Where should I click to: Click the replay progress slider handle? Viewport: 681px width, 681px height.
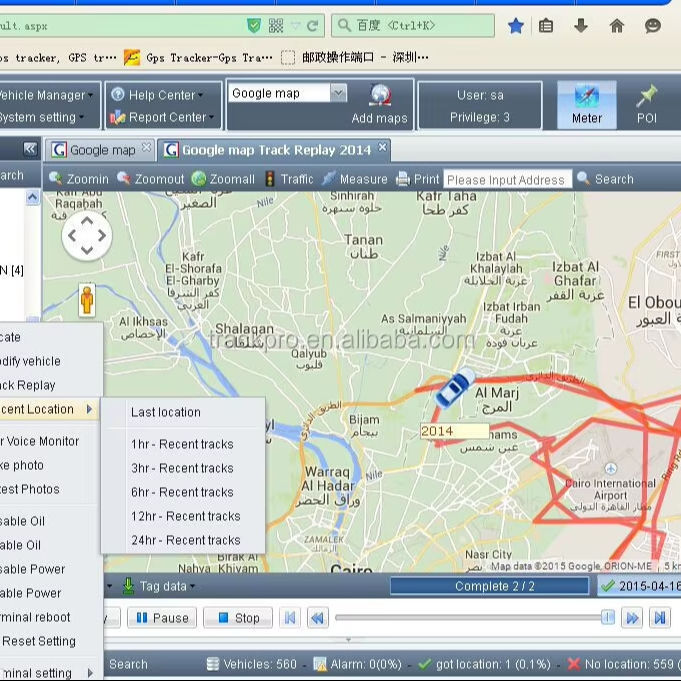click(607, 618)
